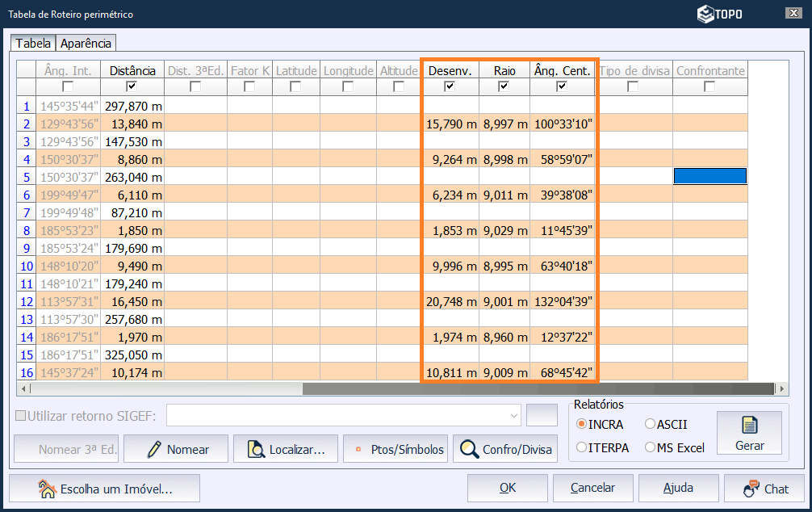
Task: Toggle the Raio column checkbox
Action: coord(504,86)
